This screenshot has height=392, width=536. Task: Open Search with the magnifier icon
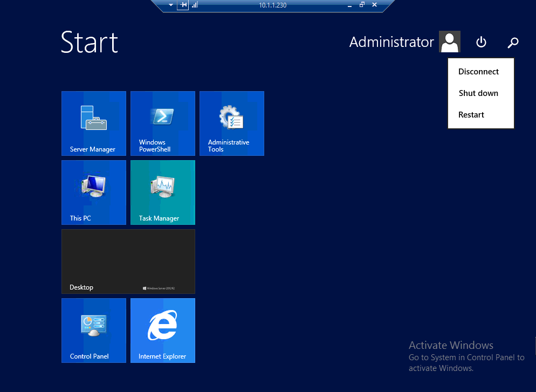(x=513, y=43)
